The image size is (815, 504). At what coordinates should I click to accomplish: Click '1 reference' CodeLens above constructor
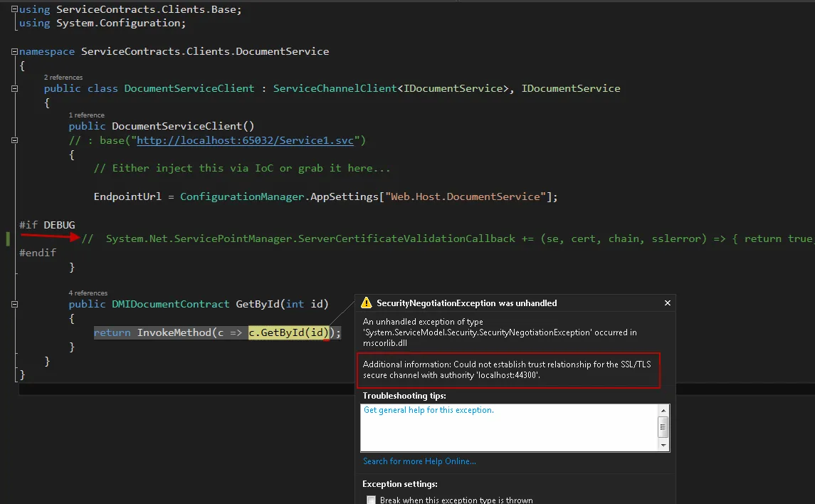(x=86, y=115)
